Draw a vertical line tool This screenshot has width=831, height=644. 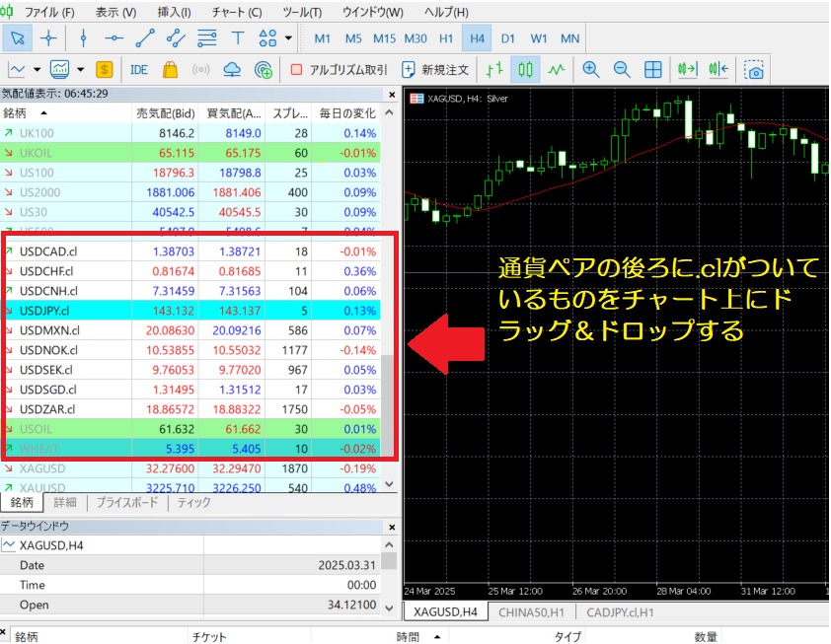point(83,38)
